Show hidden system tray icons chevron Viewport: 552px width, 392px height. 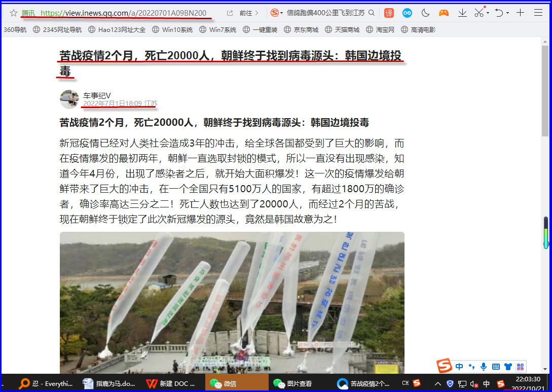click(438, 383)
